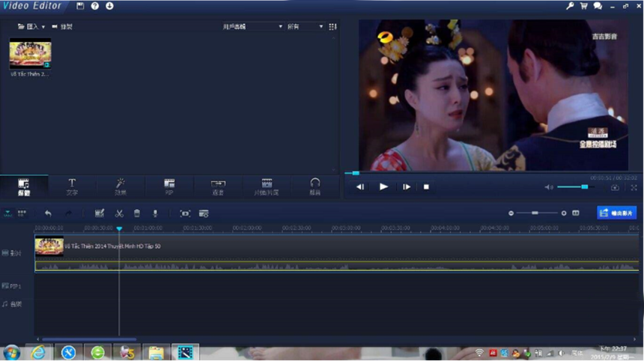Click the audio waveform under the video clip
The image size is (644, 361).
(336, 266)
